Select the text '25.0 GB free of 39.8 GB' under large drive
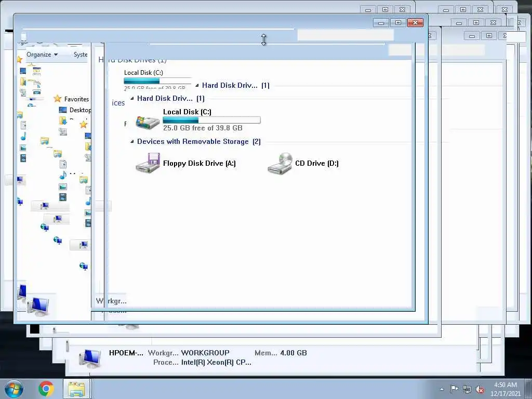Viewport: 532px width, 399px height. tap(203, 128)
